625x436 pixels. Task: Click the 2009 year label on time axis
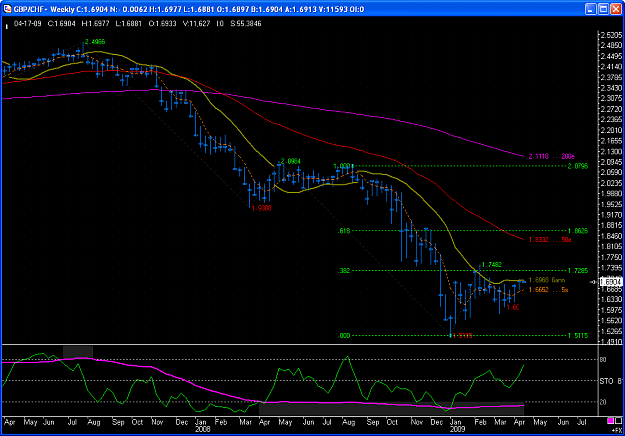tap(458, 429)
